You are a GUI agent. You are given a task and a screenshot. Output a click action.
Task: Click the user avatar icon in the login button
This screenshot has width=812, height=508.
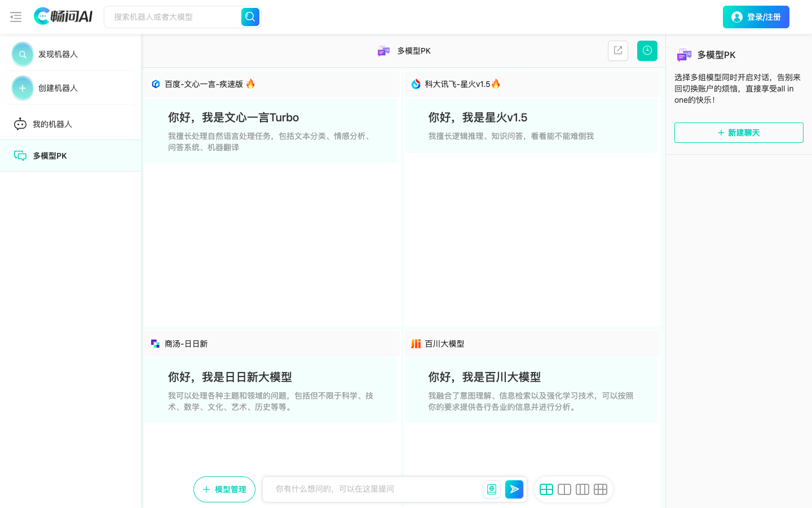coord(737,17)
